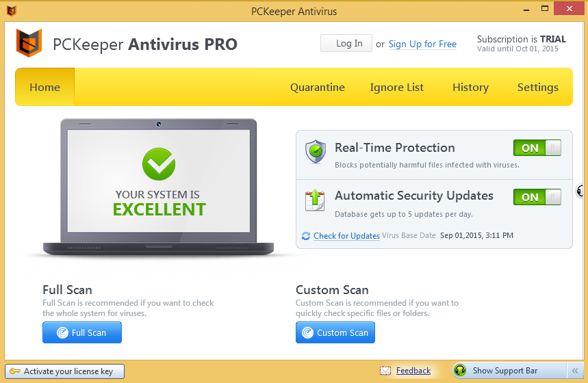Go to the Settings tab
The height and width of the screenshot is (383, 588).
click(x=538, y=88)
